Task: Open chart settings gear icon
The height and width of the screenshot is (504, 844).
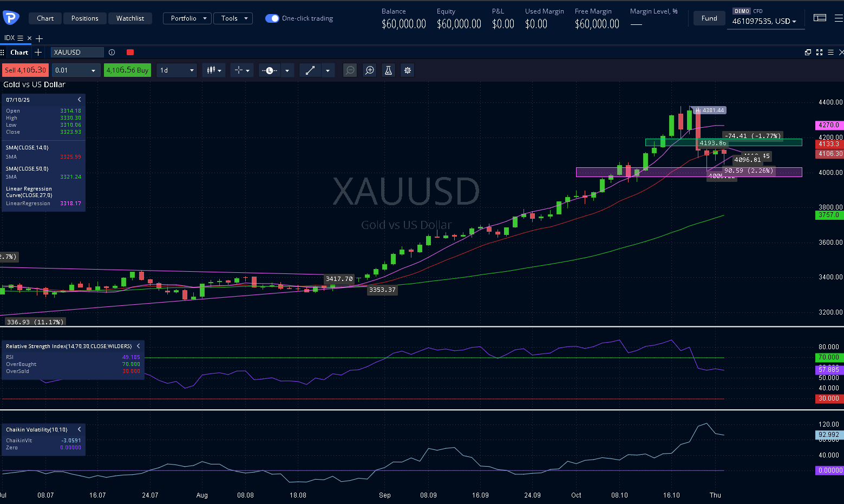Action: coord(408,70)
